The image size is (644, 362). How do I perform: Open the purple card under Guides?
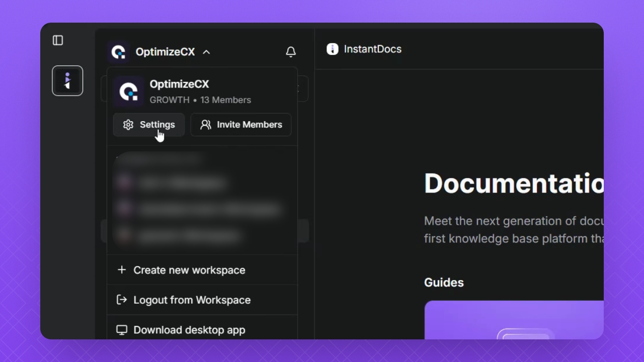click(514, 320)
